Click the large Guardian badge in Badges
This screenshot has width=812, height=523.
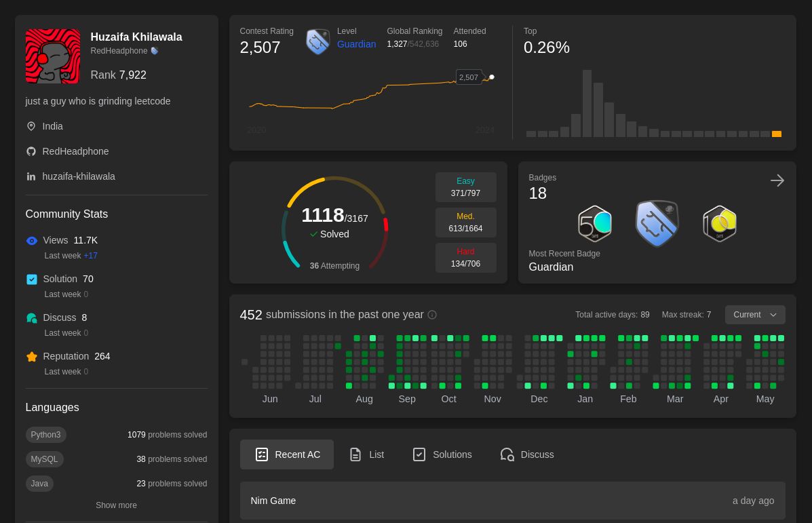coord(657,224)
